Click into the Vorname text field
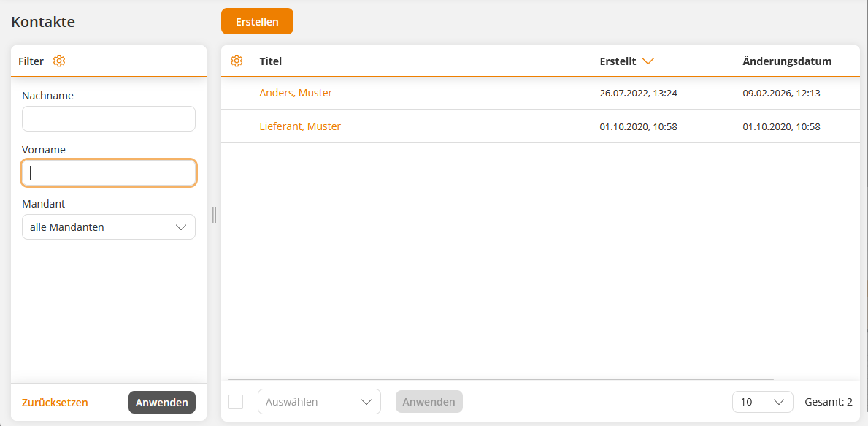The image size is (868, 426). [x=109, y=173]
